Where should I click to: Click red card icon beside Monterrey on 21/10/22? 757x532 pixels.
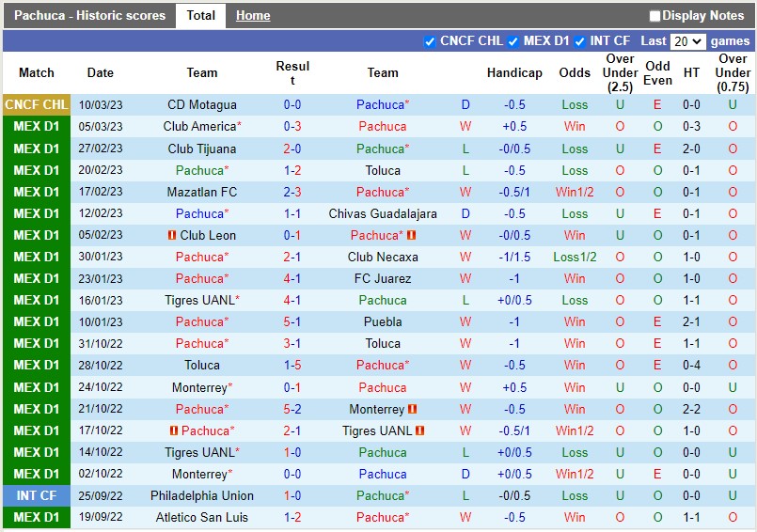point(412,409)
